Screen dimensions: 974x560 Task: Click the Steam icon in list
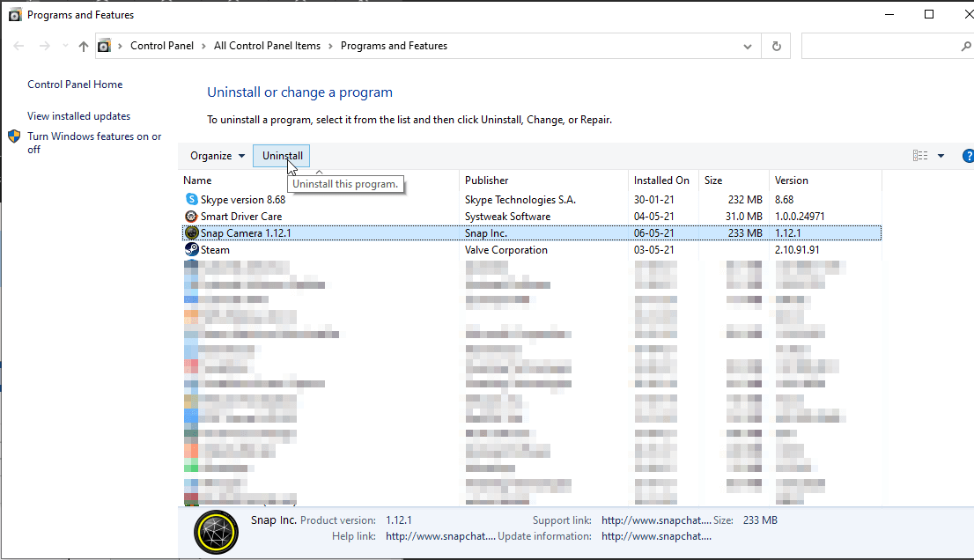192,250
